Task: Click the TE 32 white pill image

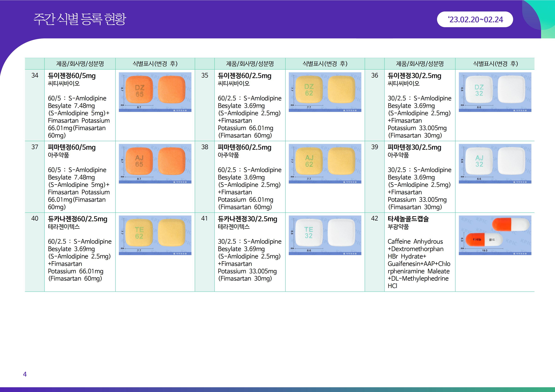Action: pos(325,235)
